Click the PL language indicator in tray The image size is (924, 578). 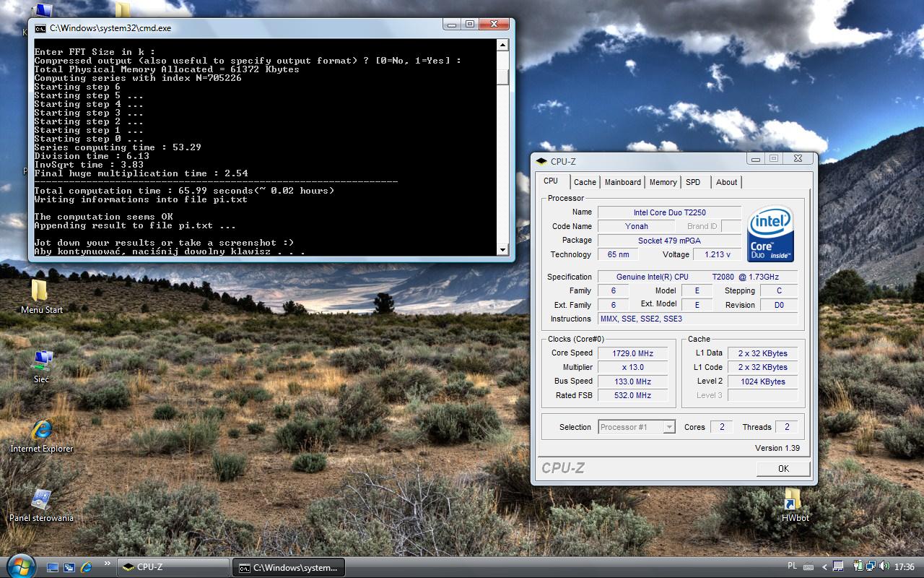(x=792, y=566)
